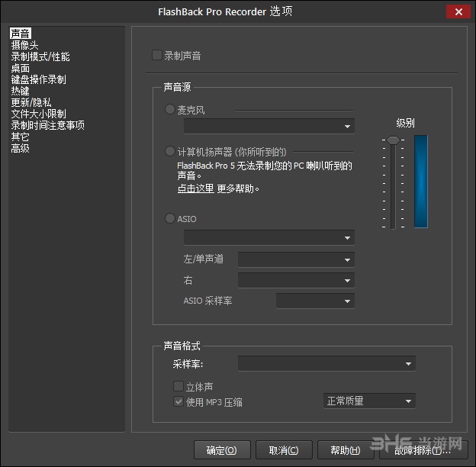Enable the 录制声音 checkbox
The height and width of the screenshot is (467, 476).
pyautogui.click(x=157, y=55)
